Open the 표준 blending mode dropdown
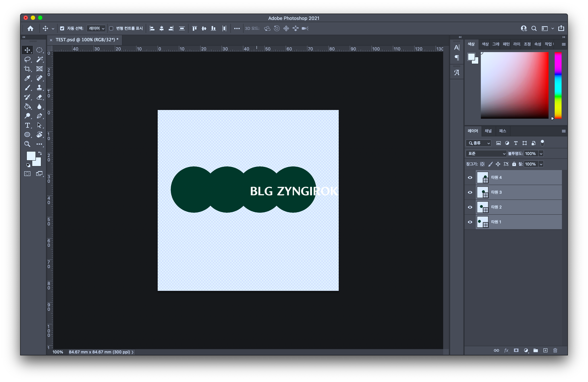 click(486, 154)
